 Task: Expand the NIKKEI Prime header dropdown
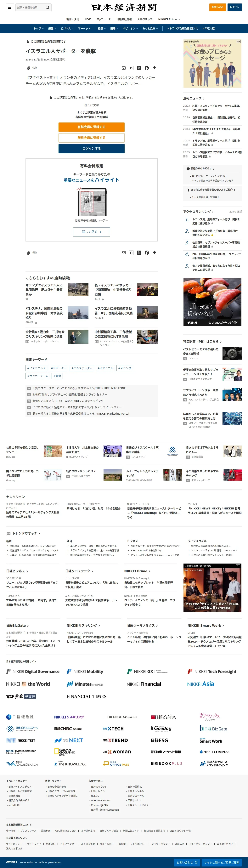point(169,19)
